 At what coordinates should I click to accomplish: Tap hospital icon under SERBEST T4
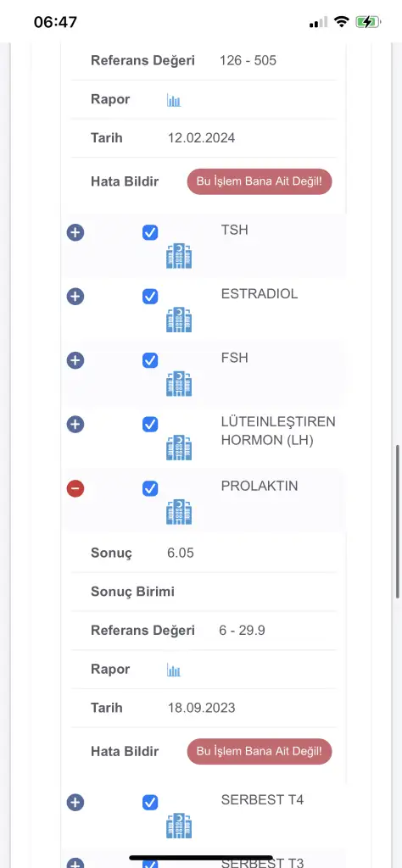179,826
